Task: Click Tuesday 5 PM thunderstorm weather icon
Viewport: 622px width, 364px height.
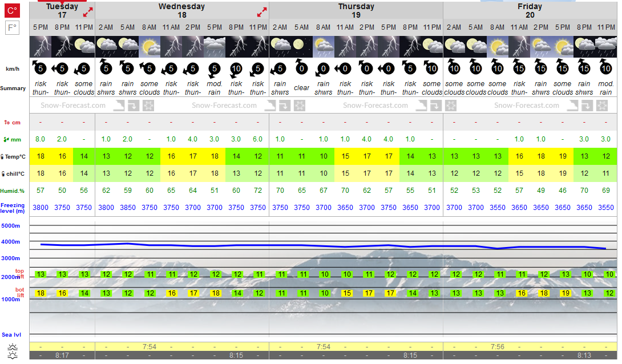Action: (x=41, y=47)
